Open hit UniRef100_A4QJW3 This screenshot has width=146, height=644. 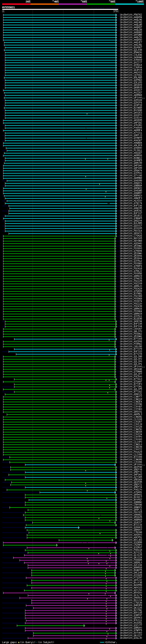[131, 22]
